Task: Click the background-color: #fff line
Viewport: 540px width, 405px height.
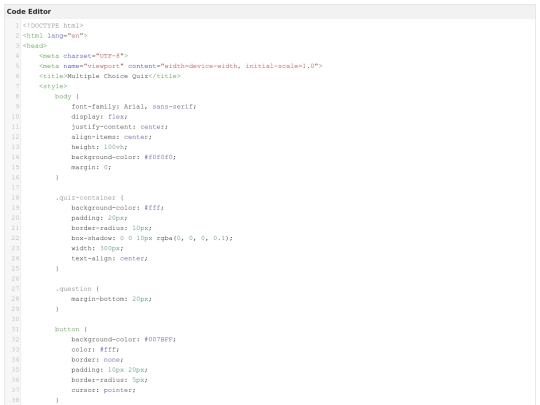Action: [x=117, y=208]
